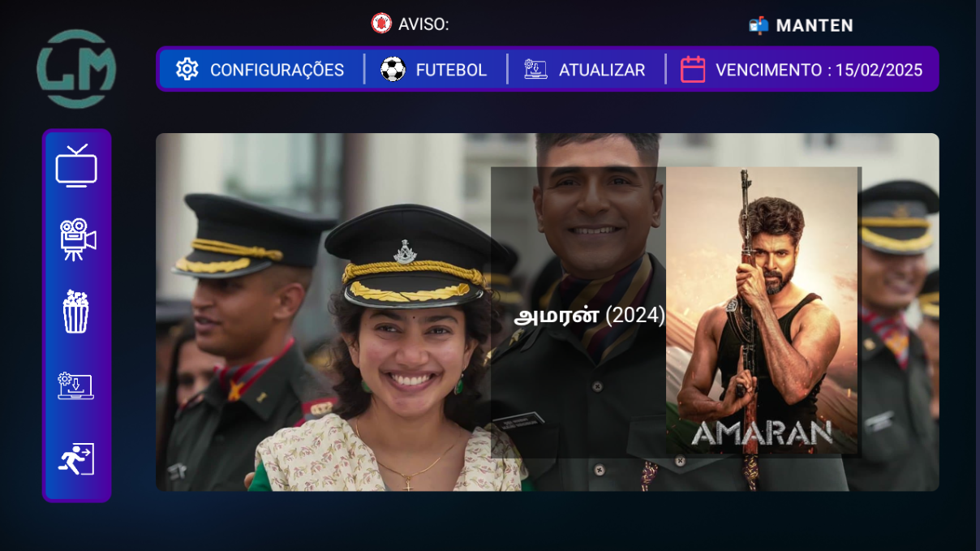Exit app with running man icon
The width and height of the screenshot is (980, 551).
[76, 458]
